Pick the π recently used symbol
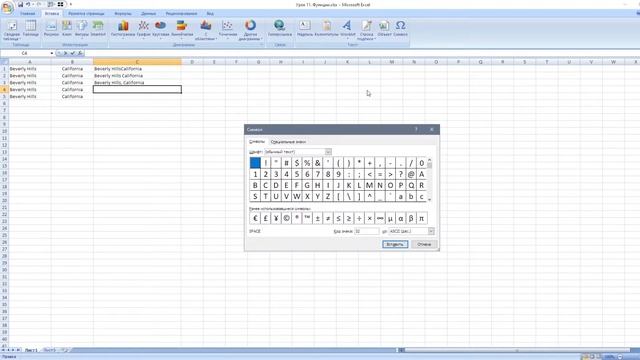The height and width of the screenshot is (360, 640). [422, 218]
